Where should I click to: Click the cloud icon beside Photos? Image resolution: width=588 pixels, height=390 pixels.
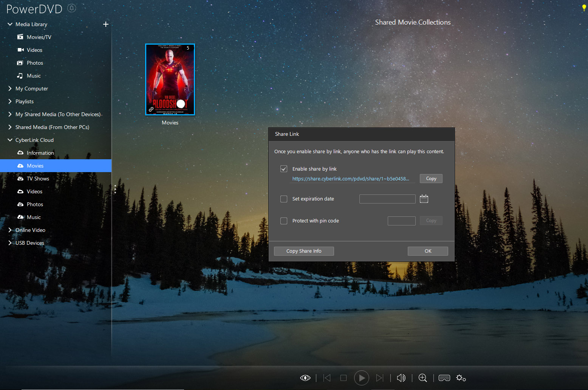point(20,204)
